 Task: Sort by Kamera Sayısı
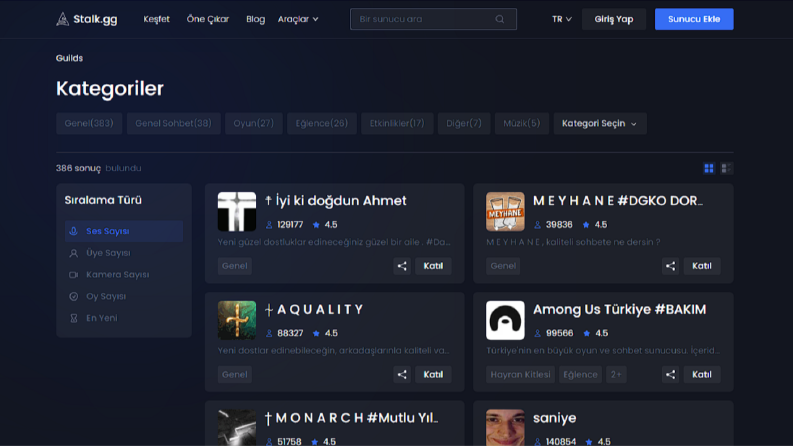tap(124, 275)
